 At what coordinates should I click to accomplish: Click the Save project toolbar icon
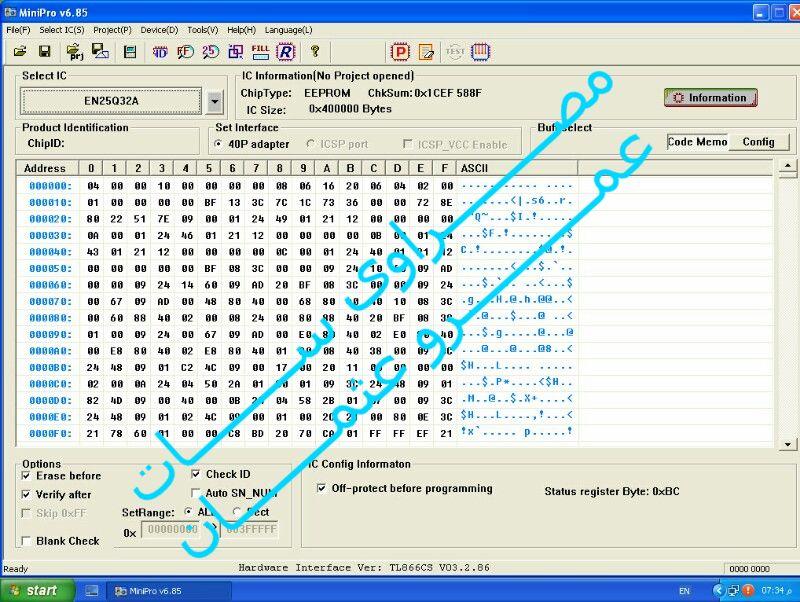(100, 51)
